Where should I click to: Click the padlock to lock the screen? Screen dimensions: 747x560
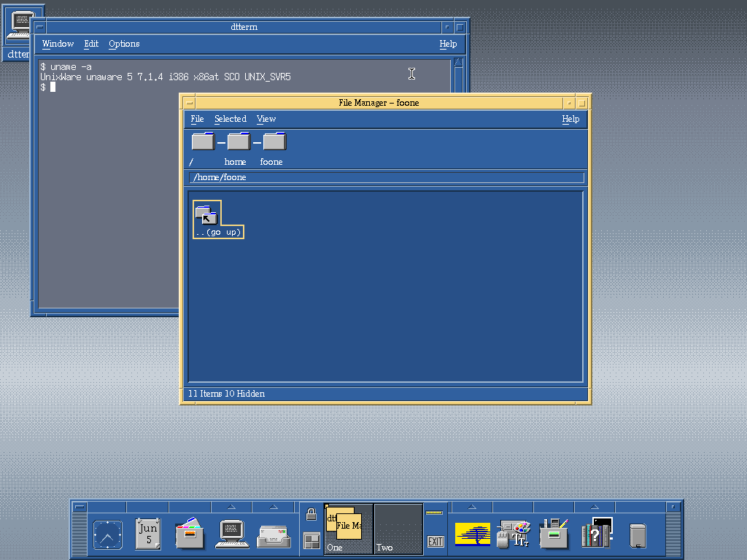point(311,515)
